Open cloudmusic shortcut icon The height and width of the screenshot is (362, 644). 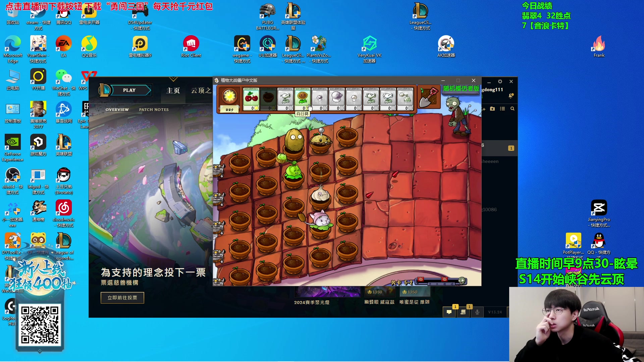(64, 214)
